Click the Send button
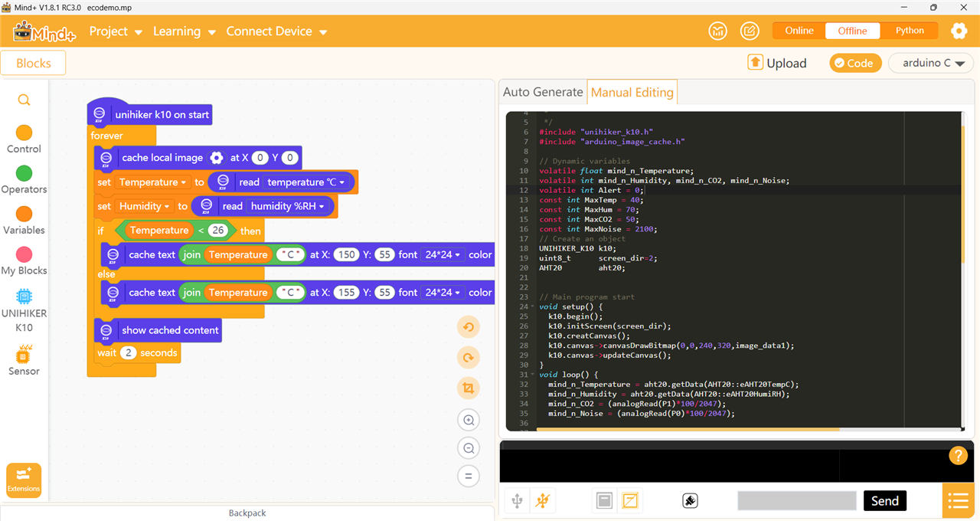 885,501
